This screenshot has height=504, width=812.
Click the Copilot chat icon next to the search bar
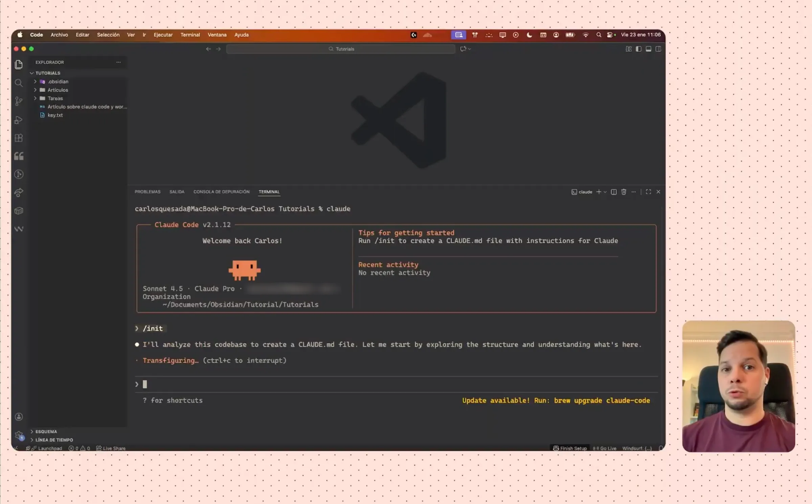coord(463,49)
